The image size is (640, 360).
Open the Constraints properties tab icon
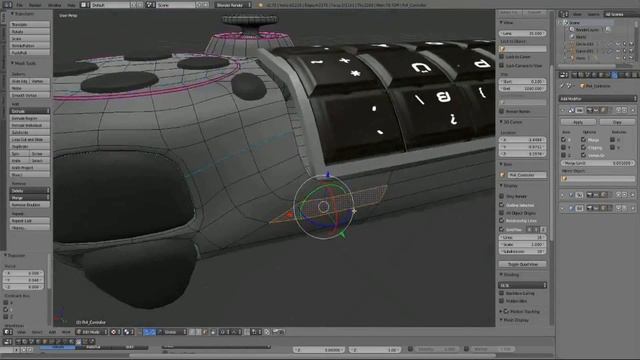point(607,75)
